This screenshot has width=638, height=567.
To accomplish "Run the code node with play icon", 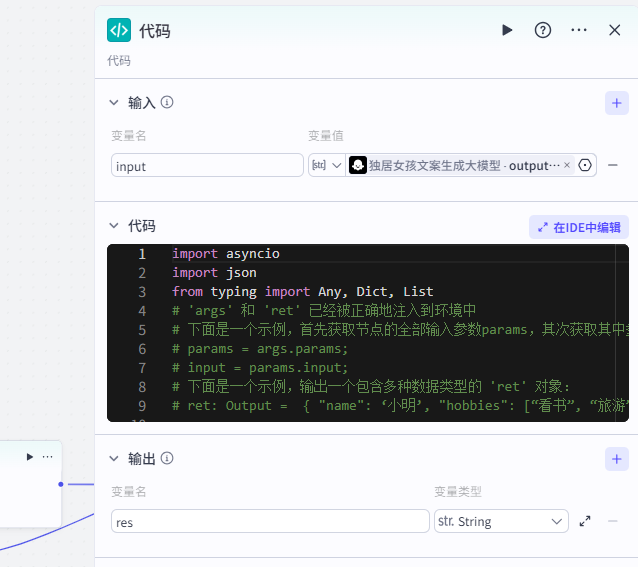I will [507, 30].
